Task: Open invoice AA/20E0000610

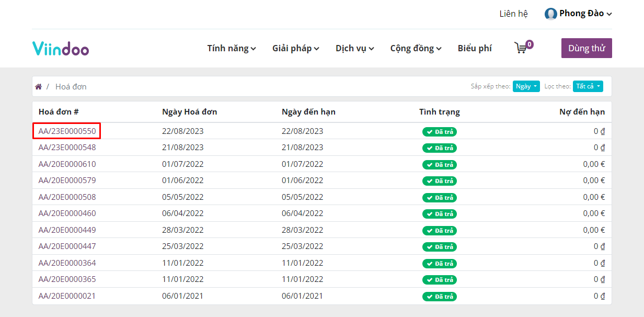Action: (x=67, y=164)
